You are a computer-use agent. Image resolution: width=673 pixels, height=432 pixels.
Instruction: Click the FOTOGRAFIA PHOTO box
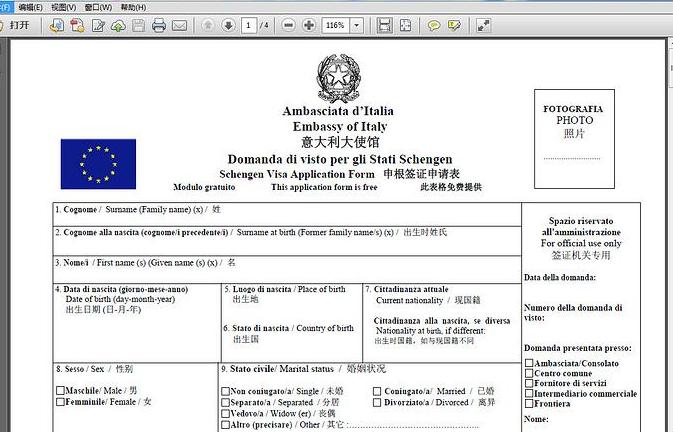[x=574, y=139]
